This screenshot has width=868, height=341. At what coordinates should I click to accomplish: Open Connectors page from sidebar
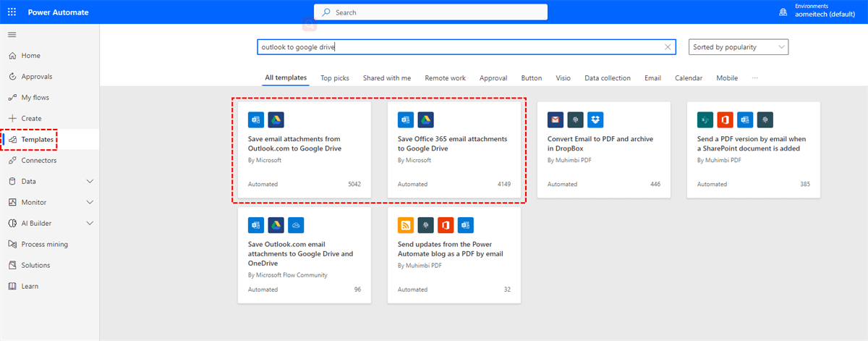coord(38,161)
